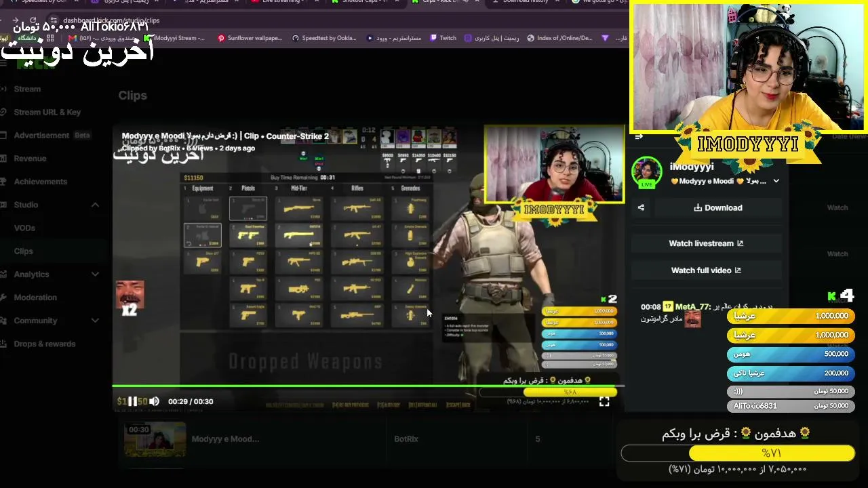Expand the Analytics section chevron
Image resolution: width=868 pixels, height=488 pixels.
[95, 274]
